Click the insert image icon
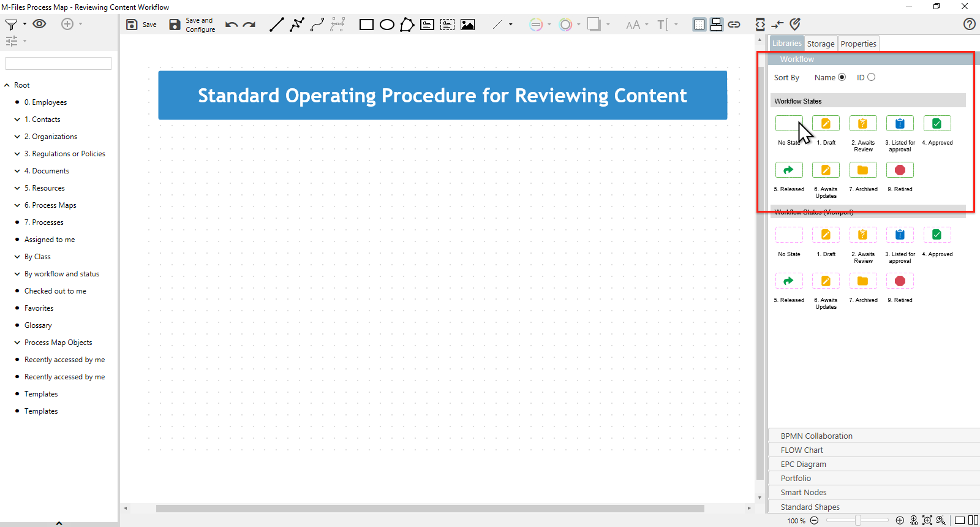Screen dimensions: 980x527 (468, 25)
